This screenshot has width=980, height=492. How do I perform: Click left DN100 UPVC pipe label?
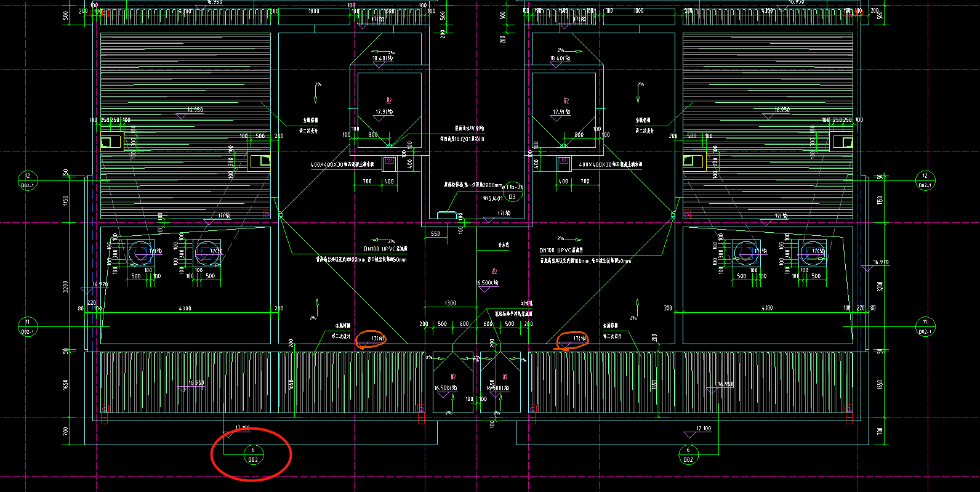pyautogui.click(x=385, y=249)
